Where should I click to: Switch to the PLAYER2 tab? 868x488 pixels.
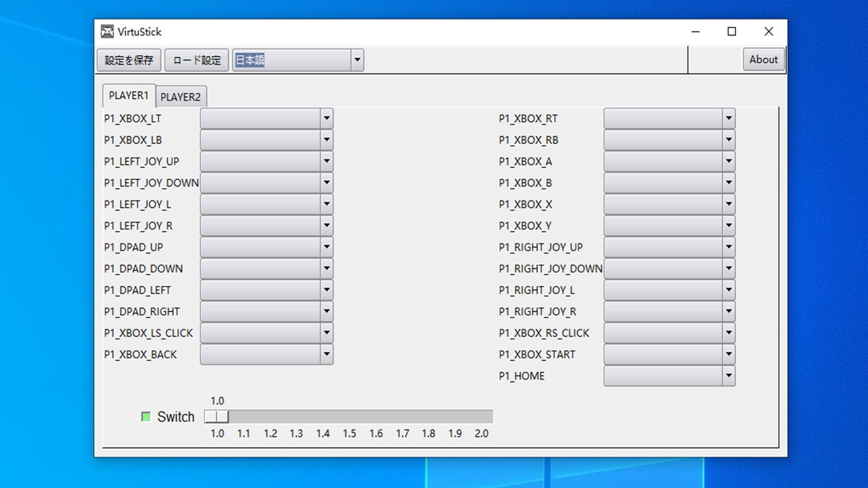[181, 96]
